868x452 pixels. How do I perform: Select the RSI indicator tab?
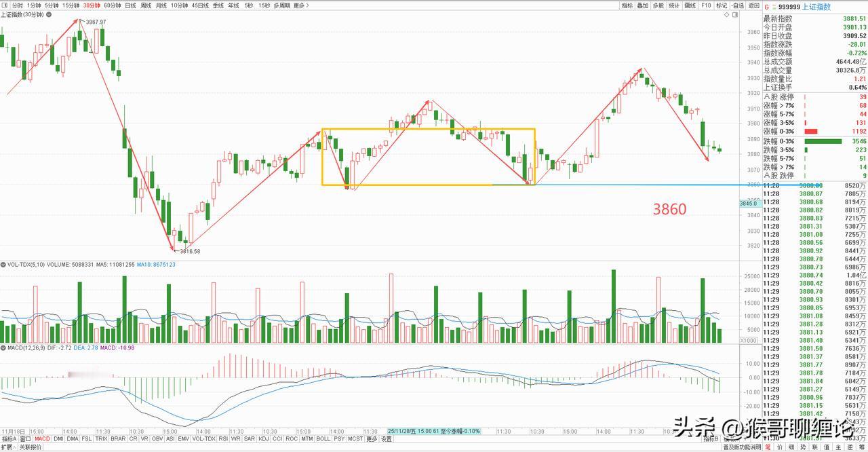(x=222, y=438)
